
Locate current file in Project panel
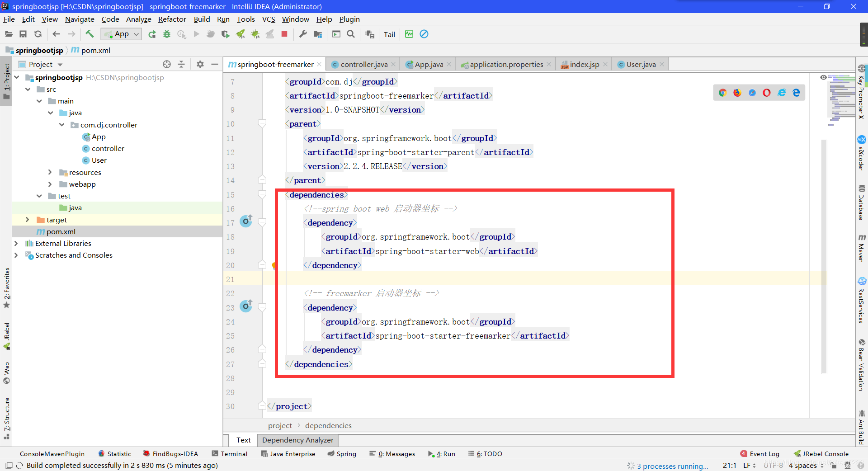click(x=167, y=64)
